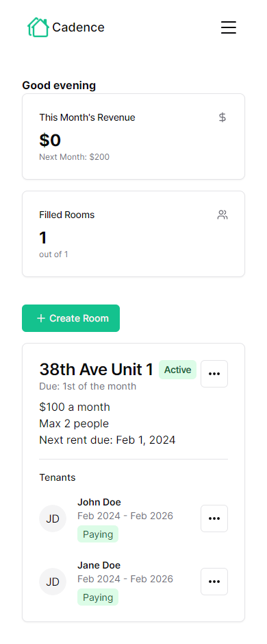Open Jane Doe's three-dot options menu
Screen dimensions: 267x644
click(214, 582)
